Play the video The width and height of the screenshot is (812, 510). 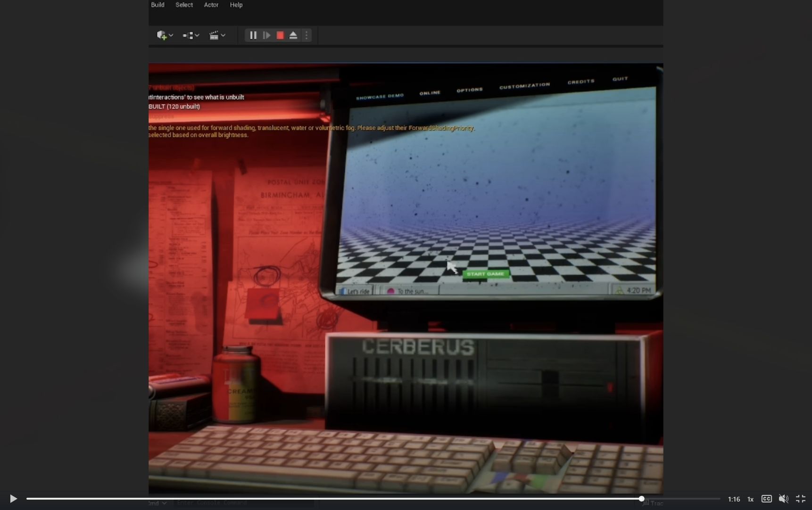pyautogui.click(x=13, y=499)
